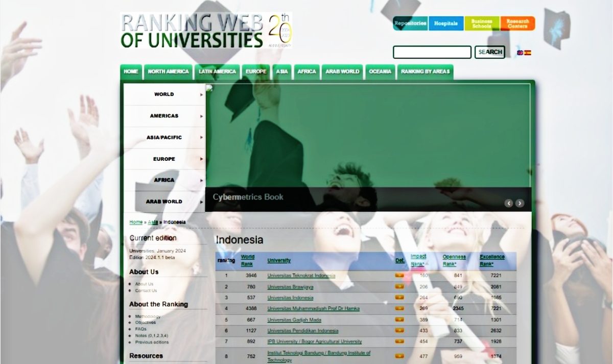The width and height of the screenshot is (613, 364).
Task: Click the Det. column header
Action: (x=400, y=260)
